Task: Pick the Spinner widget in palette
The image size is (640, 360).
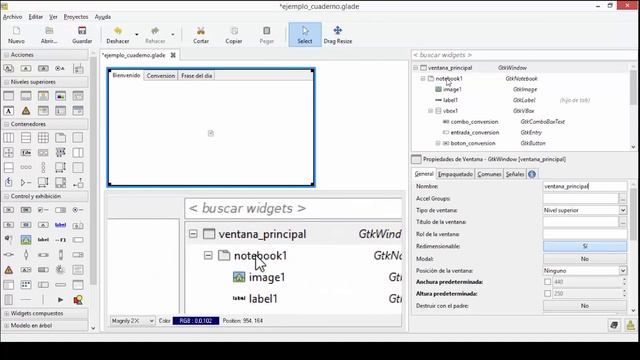Action: tap(60, 270)
